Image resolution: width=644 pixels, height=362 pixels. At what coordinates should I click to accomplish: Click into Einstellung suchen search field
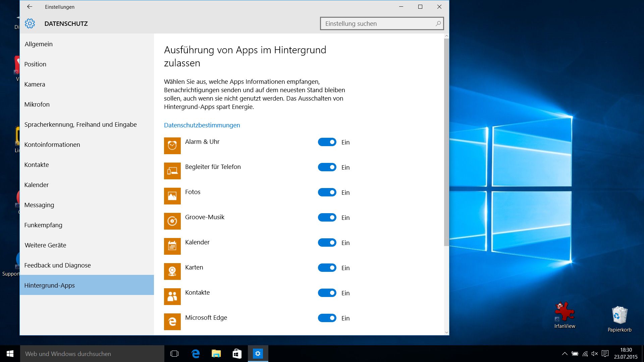point(382,23)
